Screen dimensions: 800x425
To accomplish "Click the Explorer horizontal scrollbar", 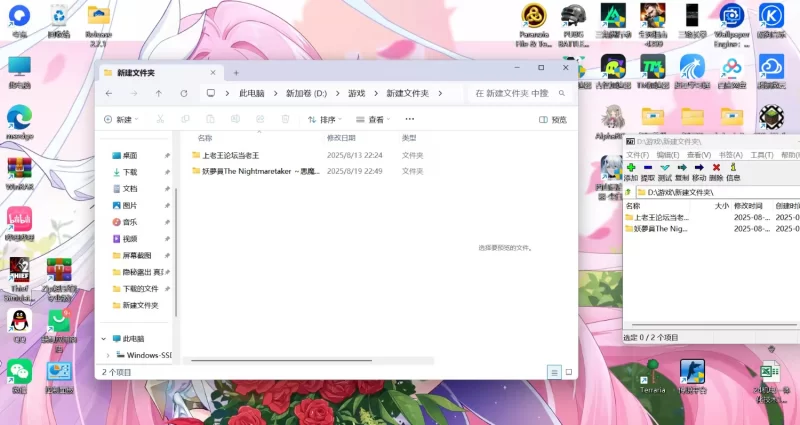I will click(282, 361).
